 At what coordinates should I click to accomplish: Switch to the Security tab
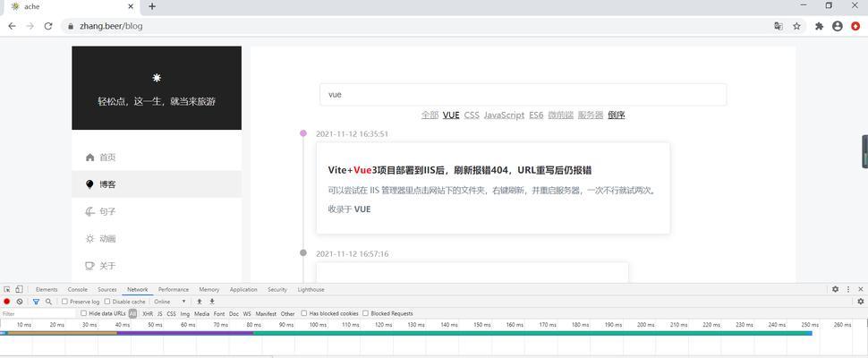pos(277,289)
